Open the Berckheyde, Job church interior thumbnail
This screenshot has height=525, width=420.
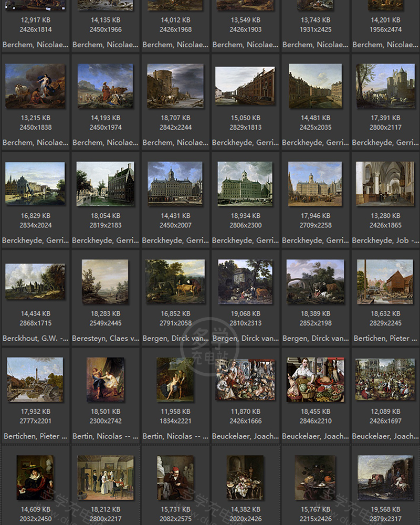pyautogui.click(x=385, y=184)
